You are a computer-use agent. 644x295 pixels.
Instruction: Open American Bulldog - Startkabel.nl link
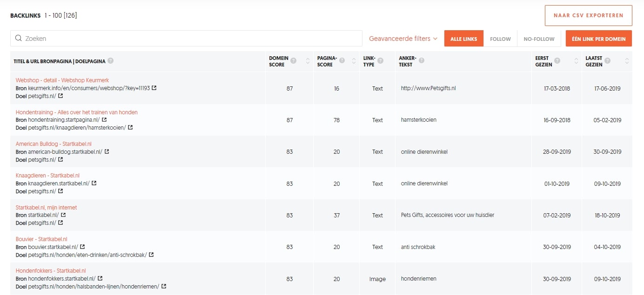click(x=54, y=144)
